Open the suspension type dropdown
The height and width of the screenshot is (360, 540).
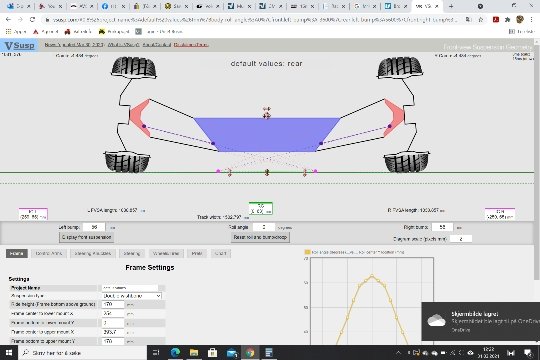pos(132,296)
